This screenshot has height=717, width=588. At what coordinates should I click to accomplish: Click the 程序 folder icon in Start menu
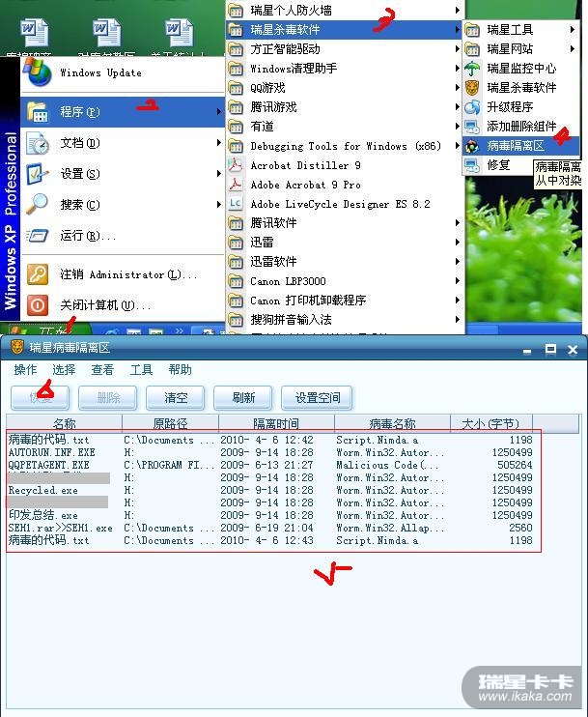click(x=38, y=112)
